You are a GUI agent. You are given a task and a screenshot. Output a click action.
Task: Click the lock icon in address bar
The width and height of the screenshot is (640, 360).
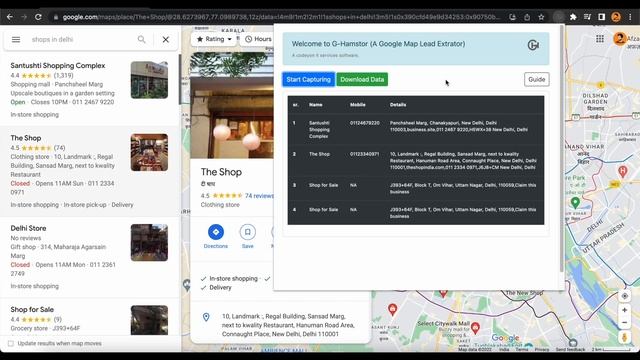(56, 17)
